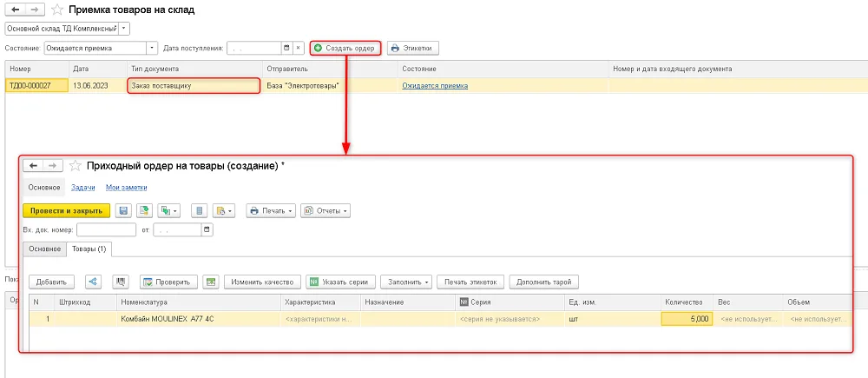Go forward in Приемка товаров window
Viewport: 868px width, 378px height.
(x=36, y=10)
